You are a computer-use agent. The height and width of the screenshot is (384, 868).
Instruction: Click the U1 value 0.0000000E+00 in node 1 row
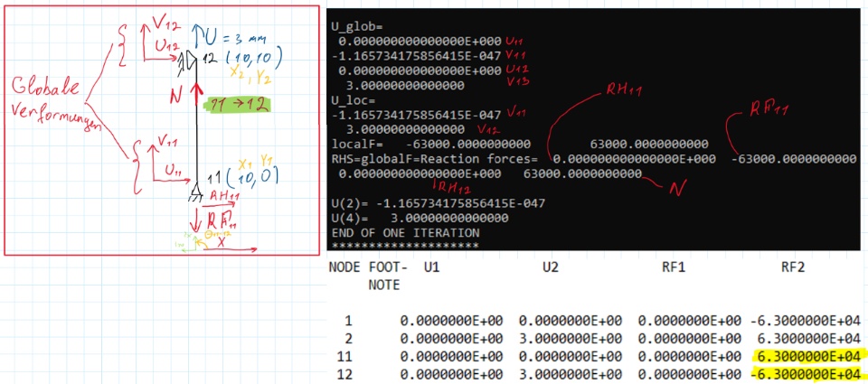(x=452, y=321)
